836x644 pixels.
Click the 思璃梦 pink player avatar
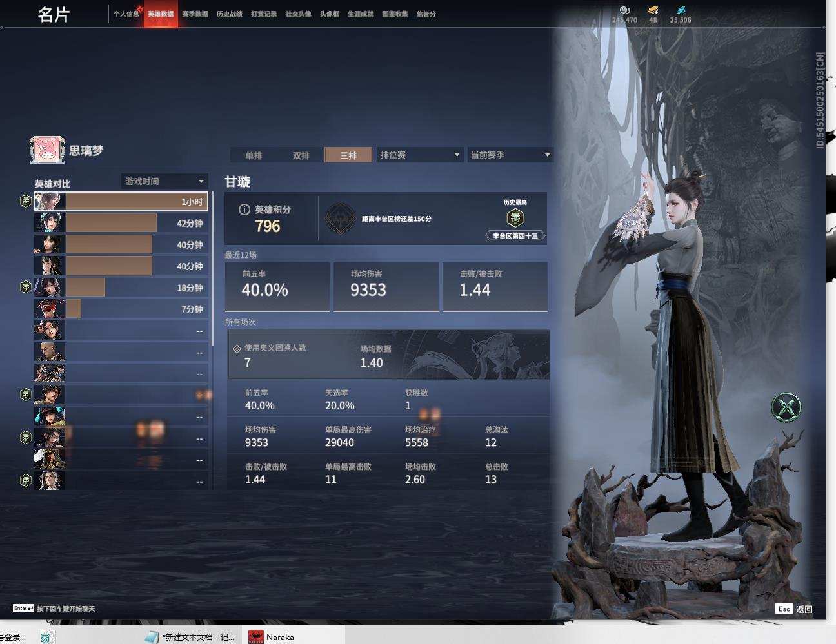point(46,150)
